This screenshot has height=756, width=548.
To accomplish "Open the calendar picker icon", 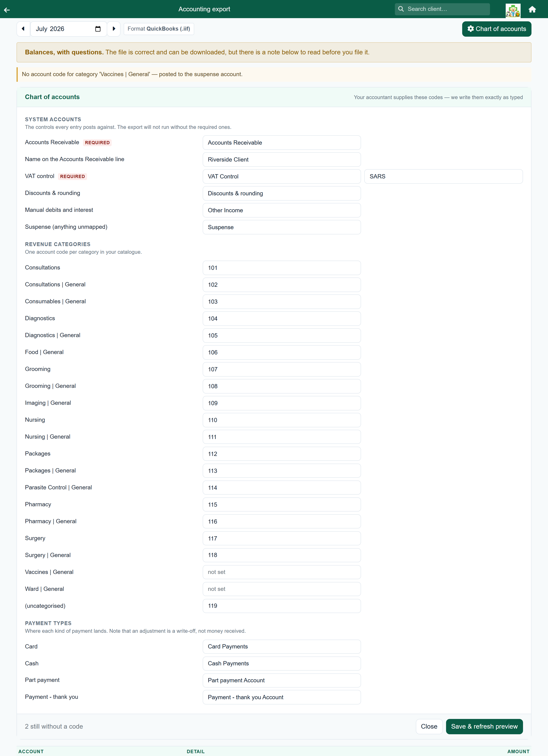I will click(x=98, y=29).
